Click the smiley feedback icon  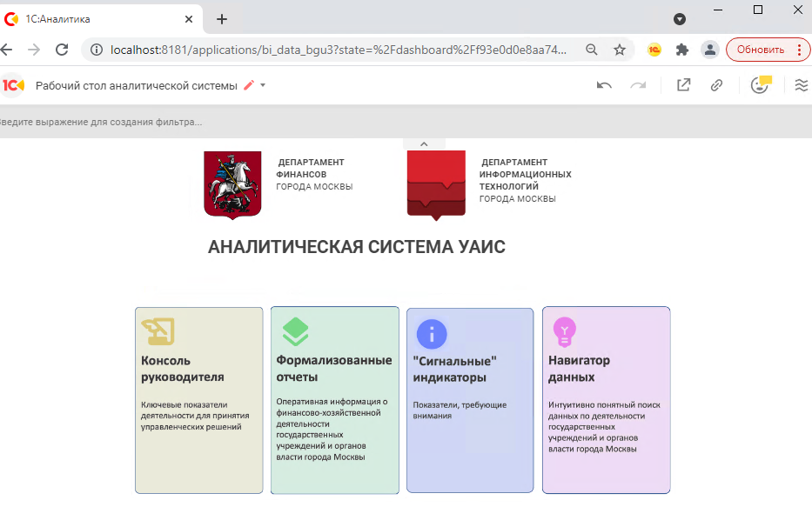761,85
